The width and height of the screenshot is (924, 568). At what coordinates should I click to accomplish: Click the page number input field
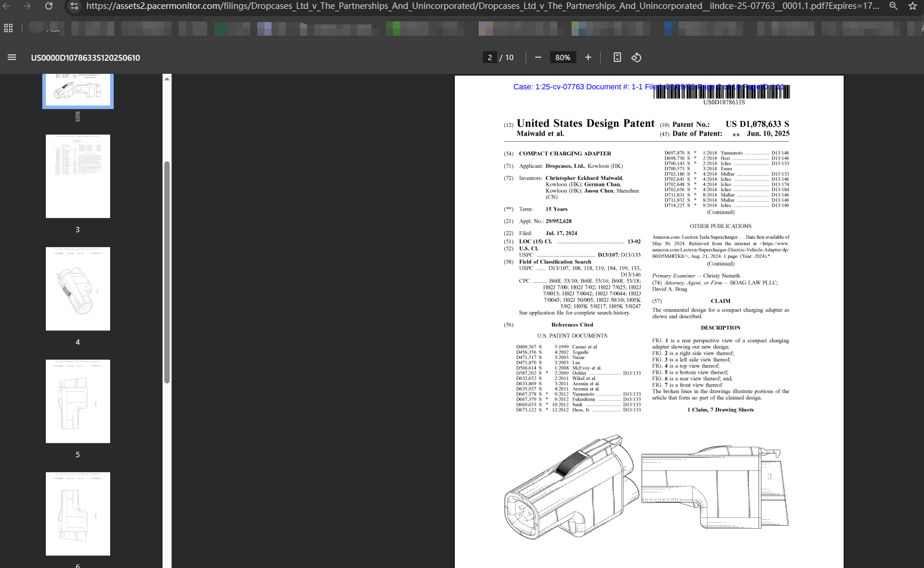pos(489,58)
